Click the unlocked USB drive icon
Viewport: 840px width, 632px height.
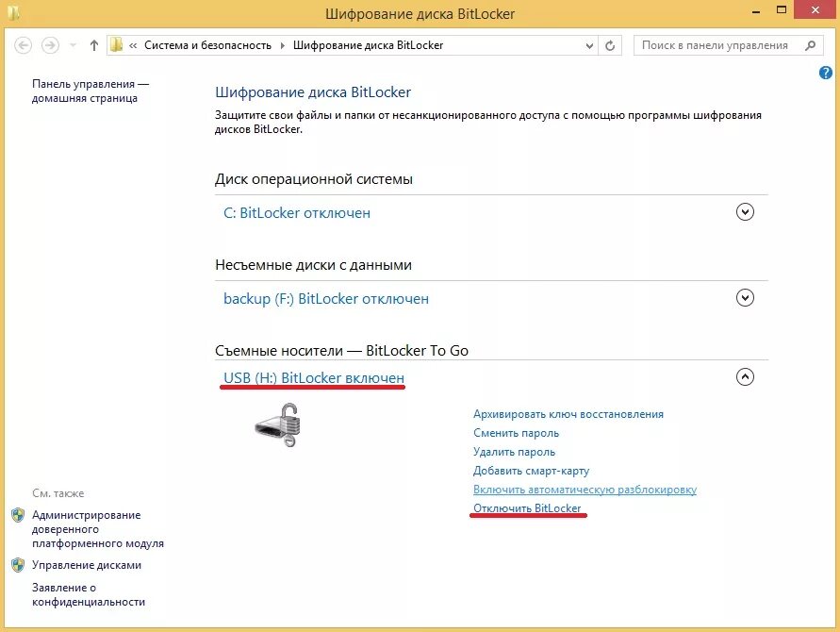[278, 425]
